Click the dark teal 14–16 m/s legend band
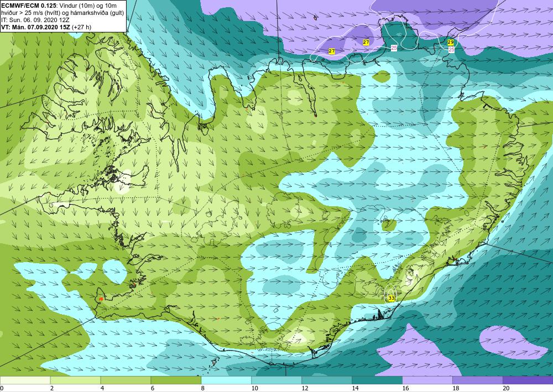The width and height of the screenshot is (553, 392). [x=377, y=380]
